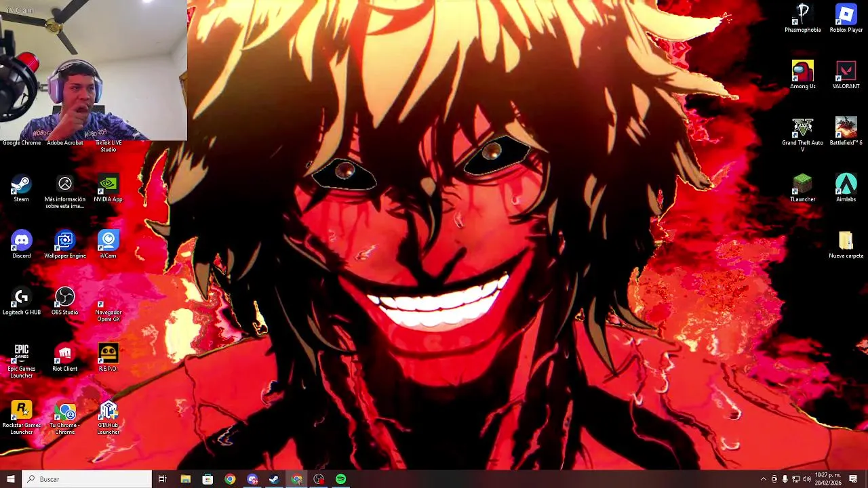The height and width of the screenshot is (488, 868).
Task: Open network settings from the tray icon
Action: (x=796, y=479)
